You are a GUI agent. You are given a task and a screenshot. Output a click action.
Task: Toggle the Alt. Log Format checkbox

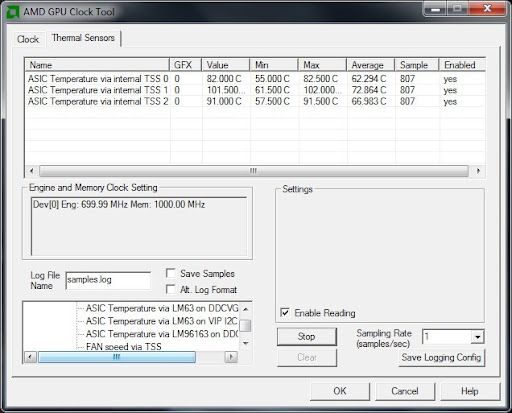point(171,289)
